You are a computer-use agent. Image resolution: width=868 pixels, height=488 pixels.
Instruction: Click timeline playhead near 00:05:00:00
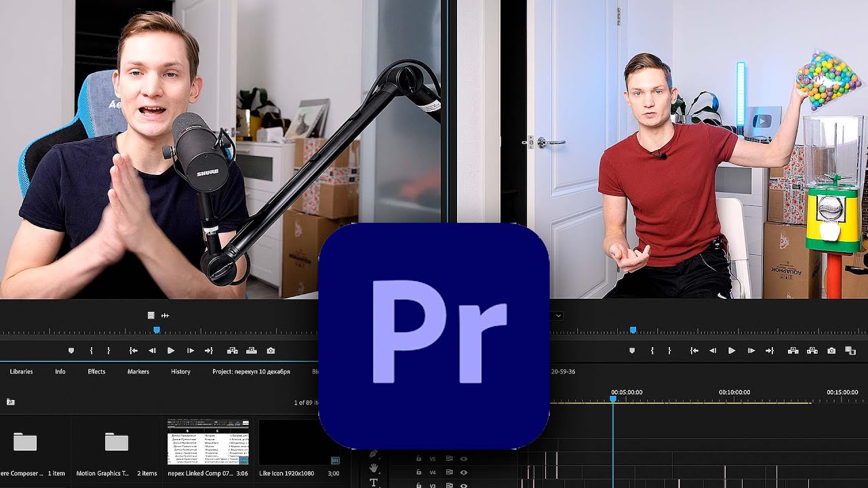coord(613,399)
